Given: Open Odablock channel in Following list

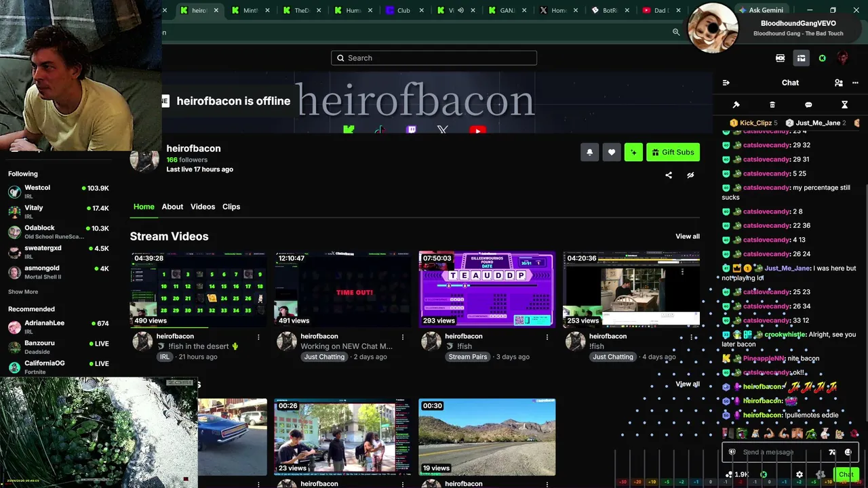Looking at the screenshot, I should (x=58, y=232).
